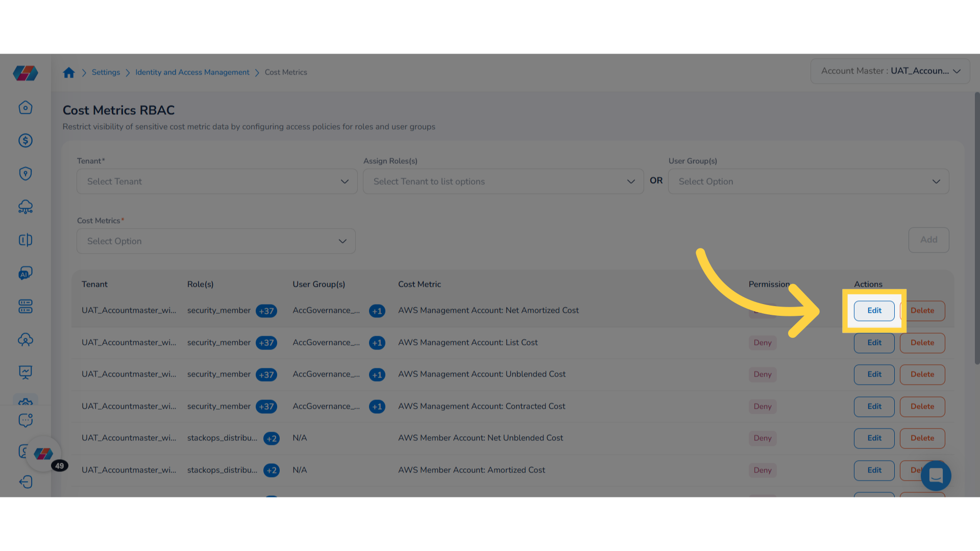
Task: Open the split-panel sidebar icon
Action: click(26, 240)
